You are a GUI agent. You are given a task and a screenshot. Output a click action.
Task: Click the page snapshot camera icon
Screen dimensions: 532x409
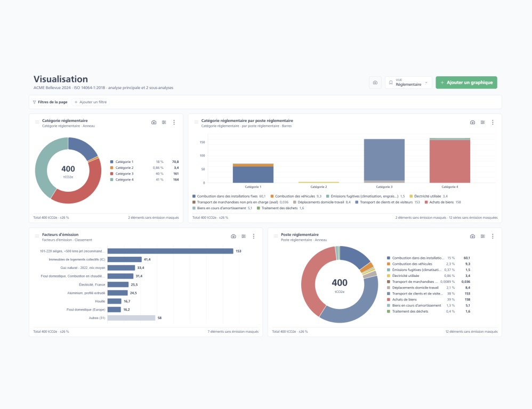pyautogui.click(x=375, y=83)
